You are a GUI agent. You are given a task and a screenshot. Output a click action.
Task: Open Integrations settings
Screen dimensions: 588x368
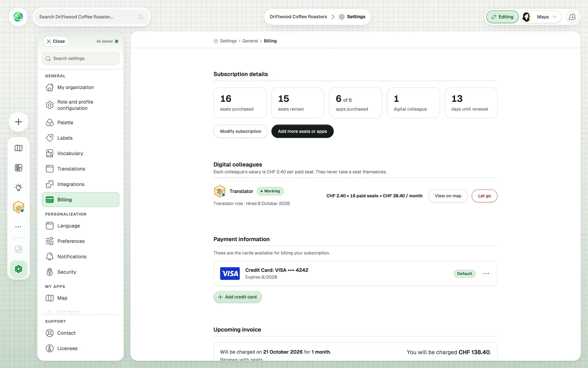(80, 184)
